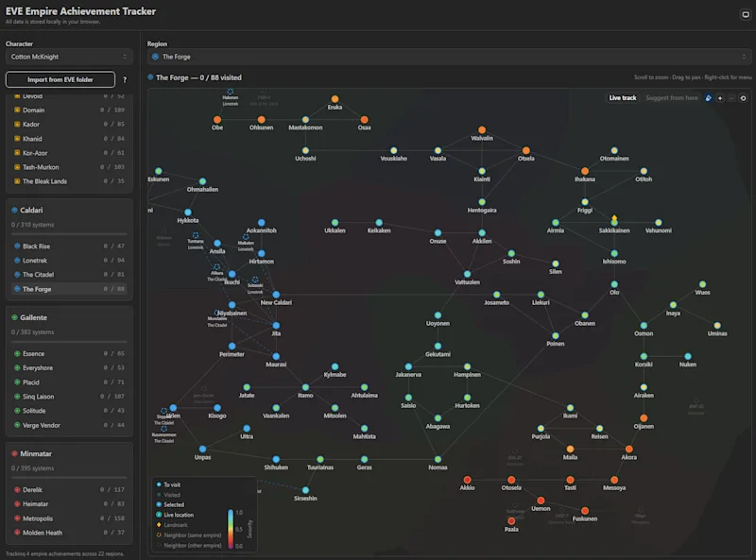Open the Metropolis region row
756x560 pixels.
(x=69, y=518)
